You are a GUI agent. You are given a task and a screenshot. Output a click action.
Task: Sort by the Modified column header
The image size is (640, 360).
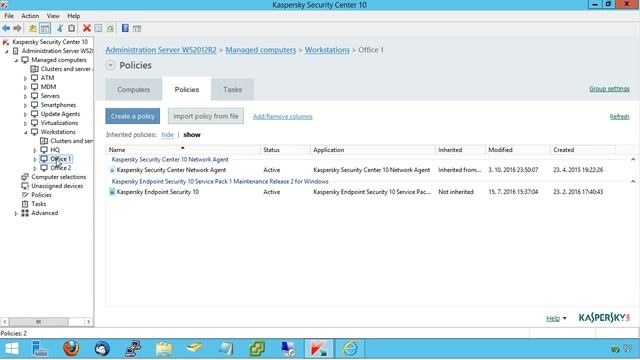click(x=518, y=150)
